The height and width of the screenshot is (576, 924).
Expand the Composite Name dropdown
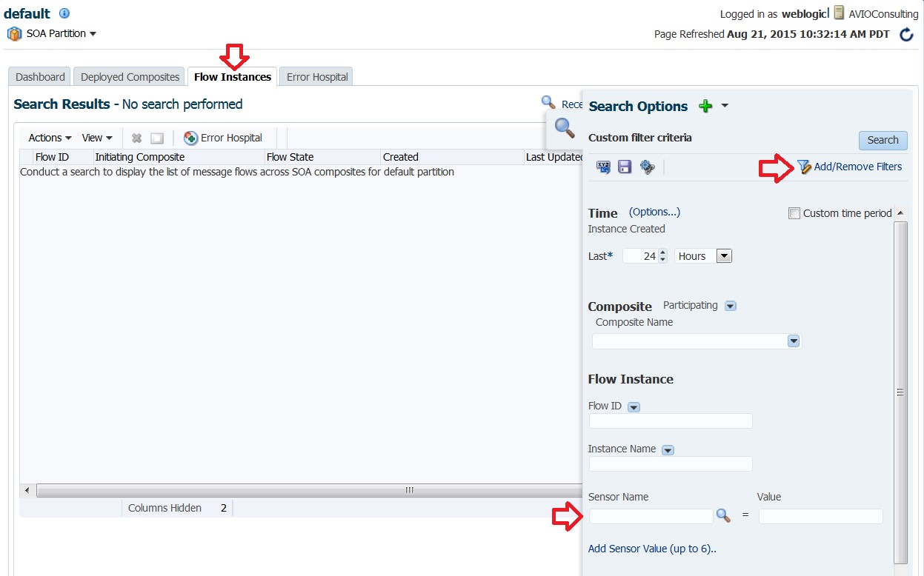[x=793, y=341]
